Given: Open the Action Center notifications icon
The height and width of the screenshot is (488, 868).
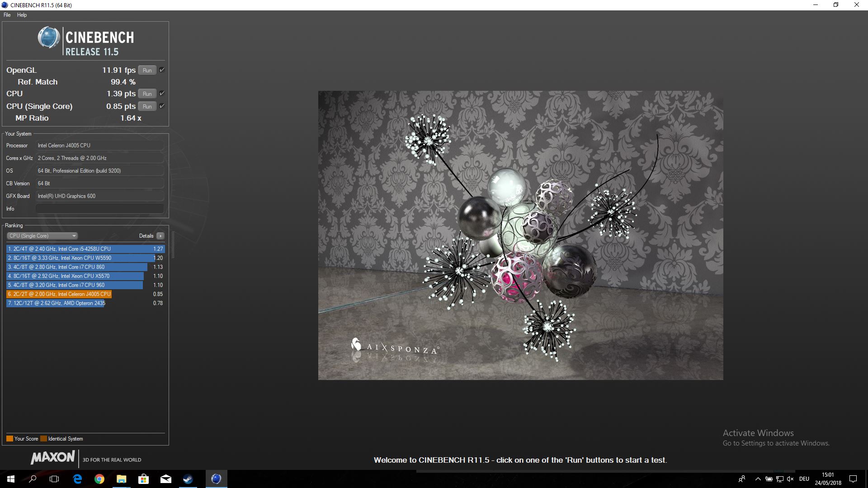Looking at the screenshot, I should [853, 479].
